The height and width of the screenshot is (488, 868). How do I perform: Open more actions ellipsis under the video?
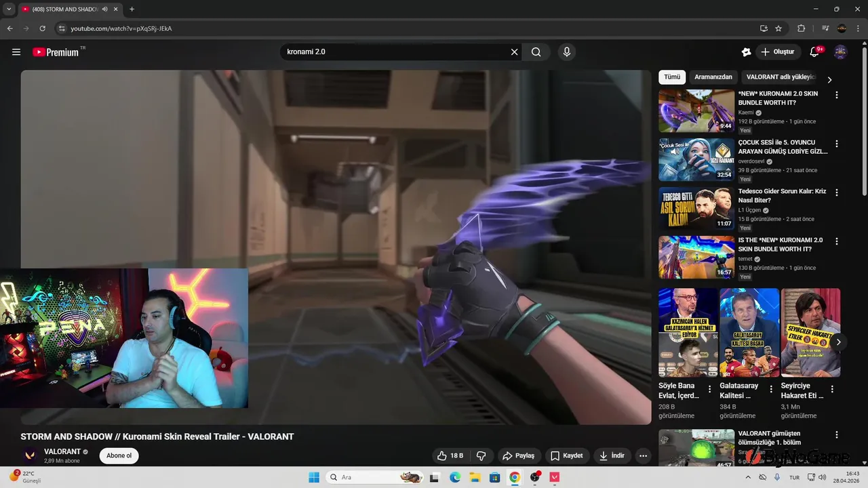pyautogui.click(x=643, y=455)
